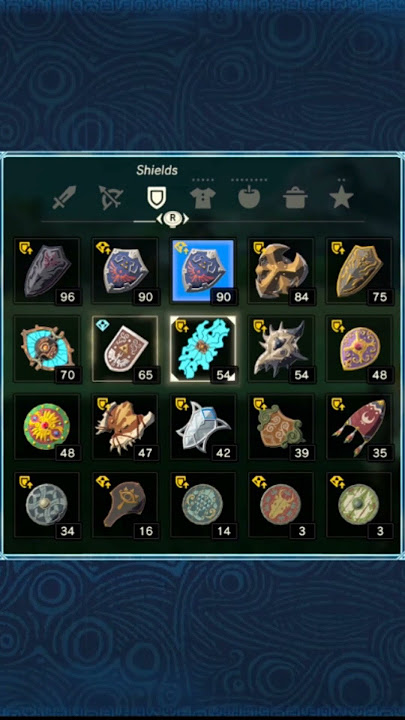Open the Food cooking pot category

pos(295,198)
